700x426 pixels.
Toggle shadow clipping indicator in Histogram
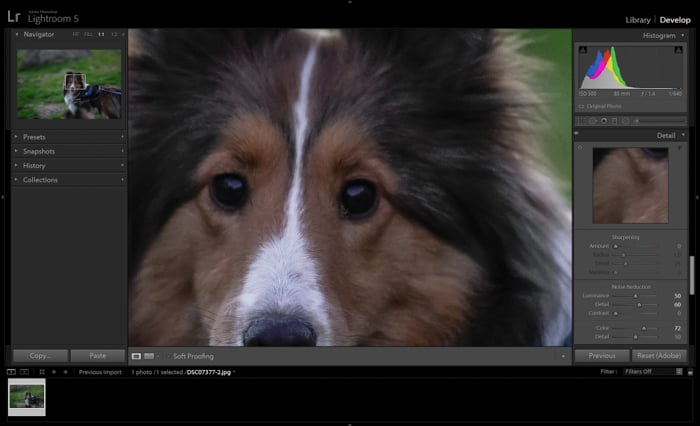coord(583,50)
